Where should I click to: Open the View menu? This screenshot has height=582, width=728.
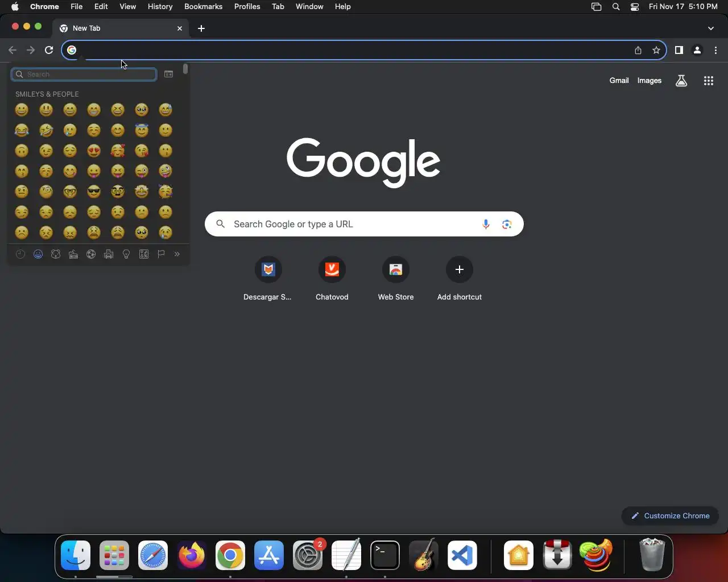click(x=127, y=6)
